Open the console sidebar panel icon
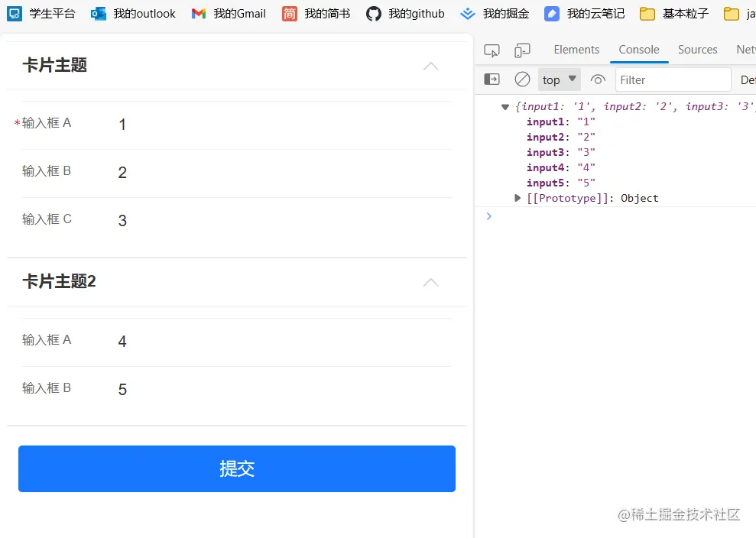 492,79
